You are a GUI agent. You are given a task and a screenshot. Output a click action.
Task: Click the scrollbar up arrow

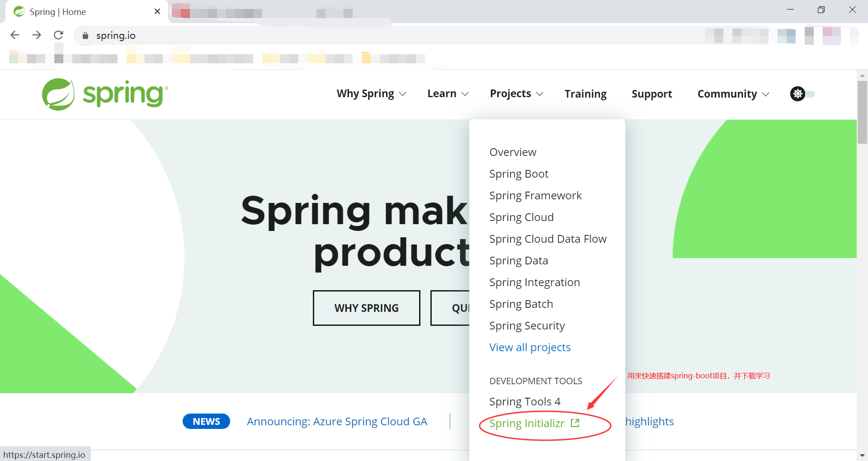pyautogui.click(x=862, y=75)
